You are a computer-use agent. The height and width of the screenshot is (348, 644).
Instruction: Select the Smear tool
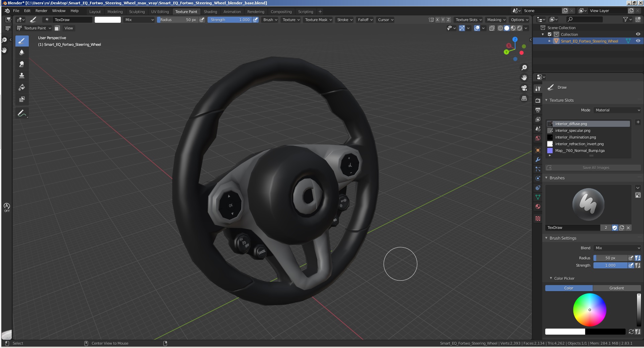(x=22, y=64)
